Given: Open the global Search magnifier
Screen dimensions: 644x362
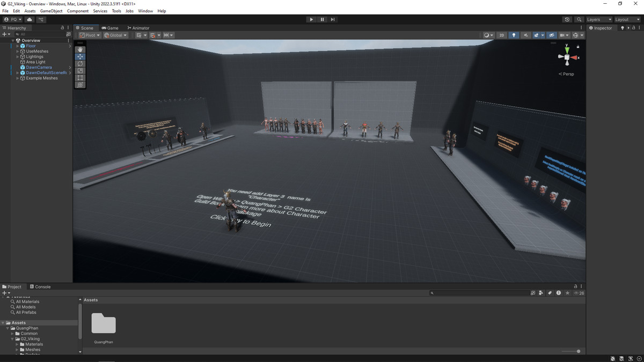Looking at the screenshot, I should tap(579, 19).
